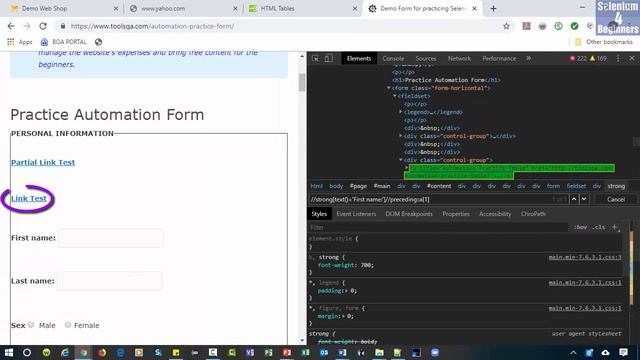The width and height of the screenshot is (640, 360).
Task: Open main.min CSS source link for strong rule
Action: tap(585, 257)
